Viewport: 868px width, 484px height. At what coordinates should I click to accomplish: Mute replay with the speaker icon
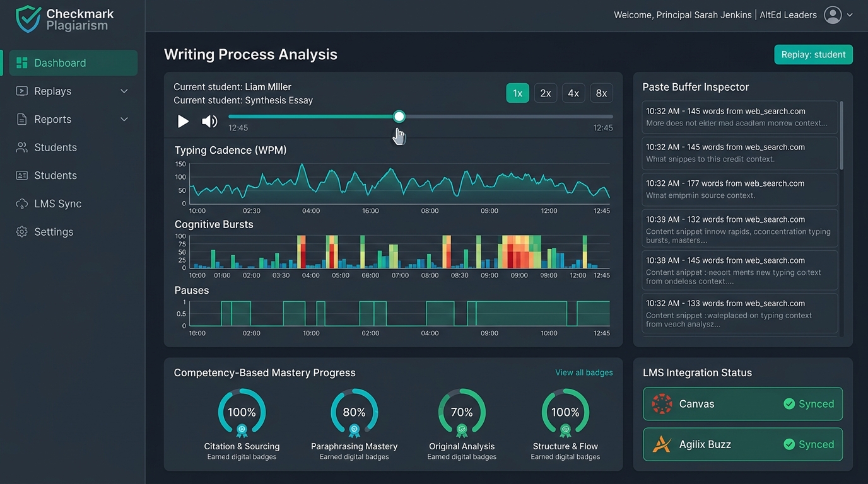(x=209, y=121)
